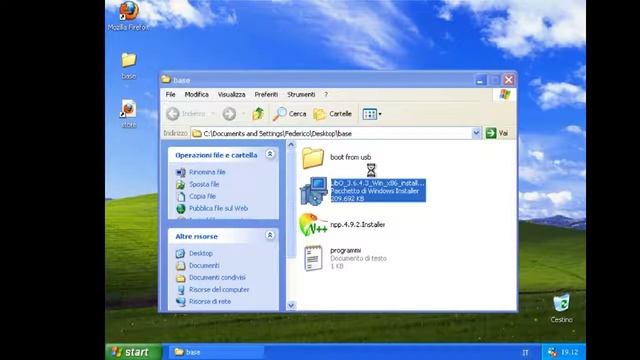
Task: Click the base window title bar folder icon
Action: point(166,80)
